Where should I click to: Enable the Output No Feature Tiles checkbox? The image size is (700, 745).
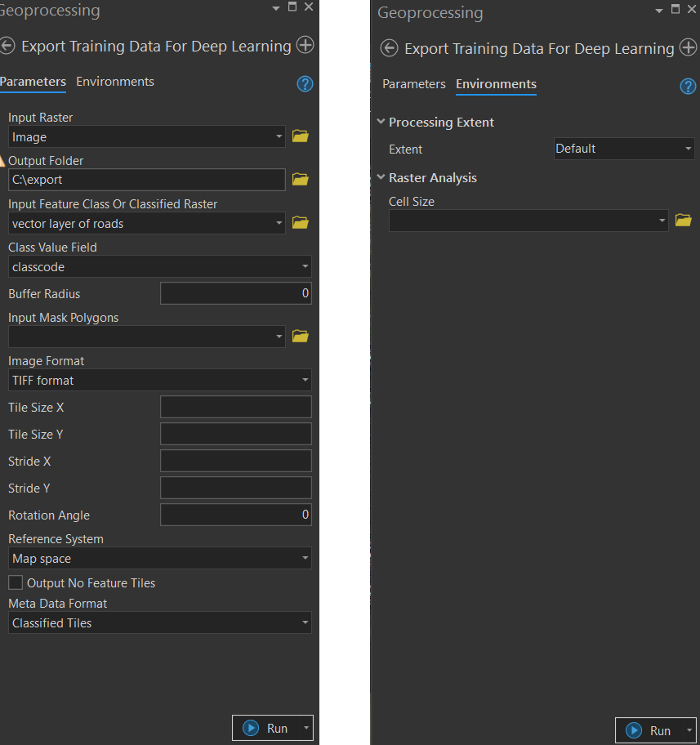(16, 583)
